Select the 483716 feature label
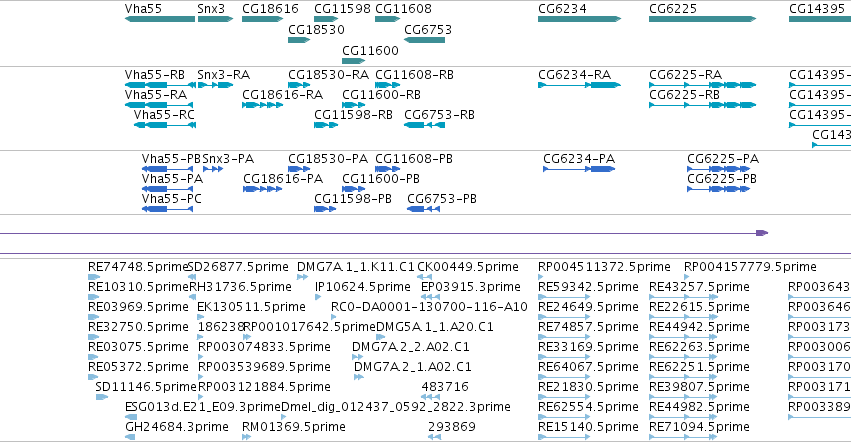The height and width of the screenshot is (442, 851). (445, 387)
